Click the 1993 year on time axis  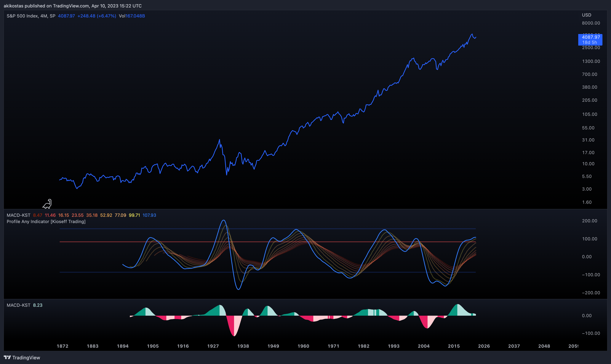tap(394, 346)
